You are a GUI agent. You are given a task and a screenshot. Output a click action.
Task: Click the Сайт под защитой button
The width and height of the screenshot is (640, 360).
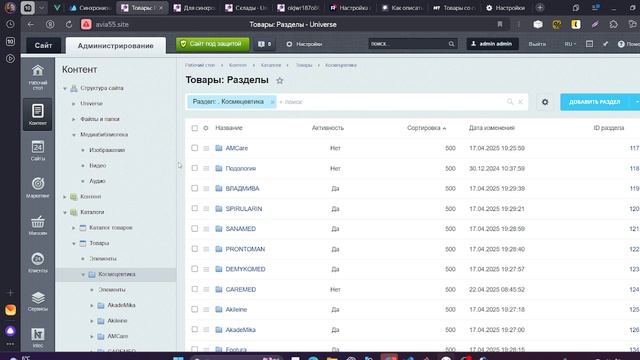pyautogui.click(x=212, y=44)
